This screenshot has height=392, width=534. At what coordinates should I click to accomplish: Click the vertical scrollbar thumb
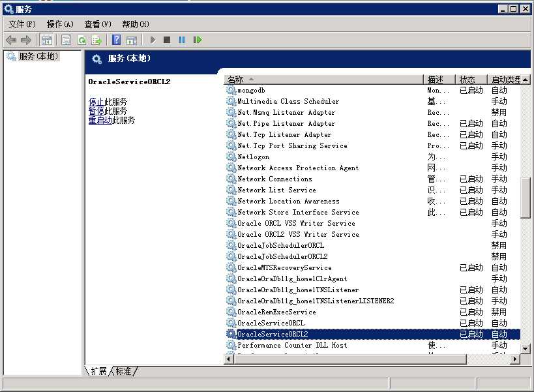click(x=526, y=197)
